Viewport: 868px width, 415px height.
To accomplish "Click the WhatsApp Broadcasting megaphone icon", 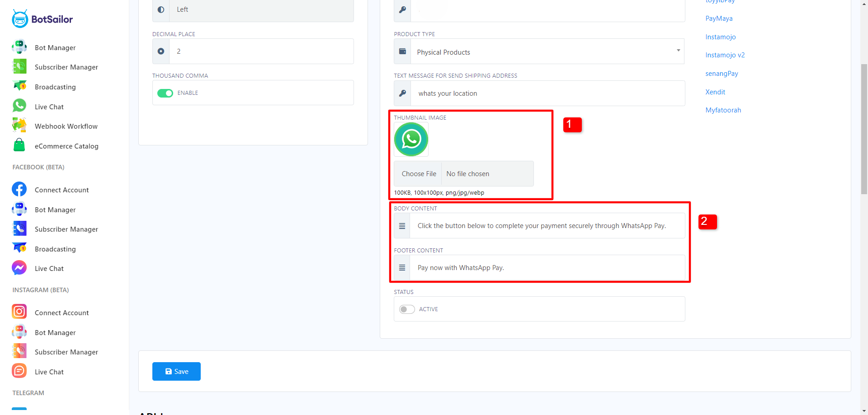I will click(19, 86).
